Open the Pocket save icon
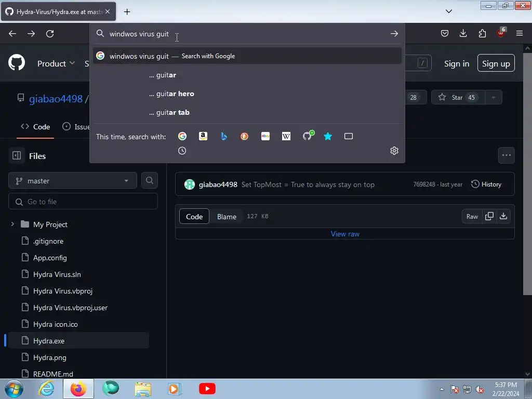 tap(445, 33)
